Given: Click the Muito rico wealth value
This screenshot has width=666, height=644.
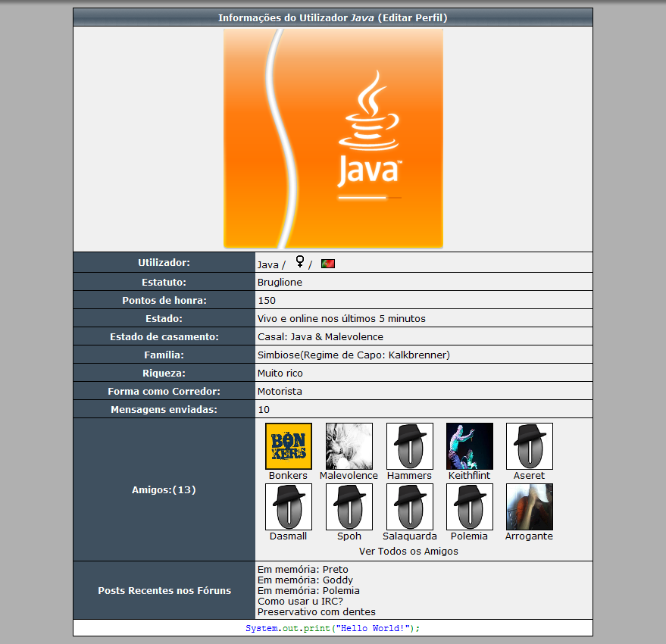Looking at the screenshot, I should tap(280, 373).
